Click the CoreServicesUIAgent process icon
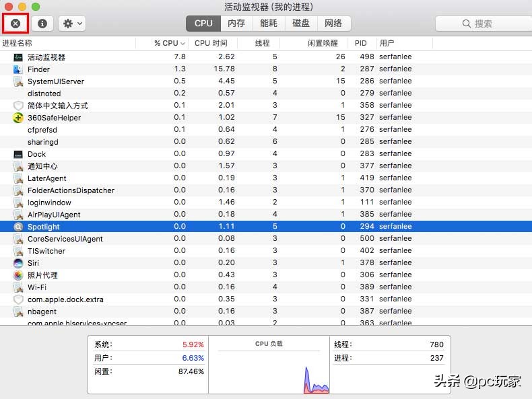 (x=18, y=239)
